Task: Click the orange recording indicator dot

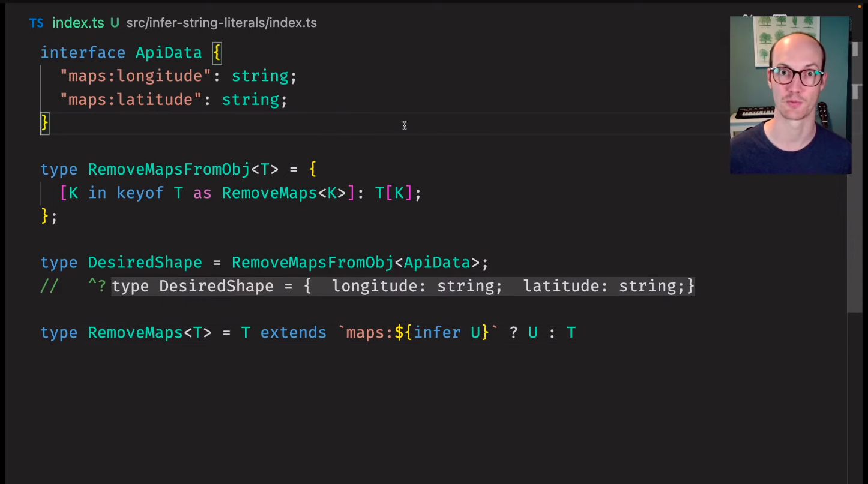Action: coord(859,7)
